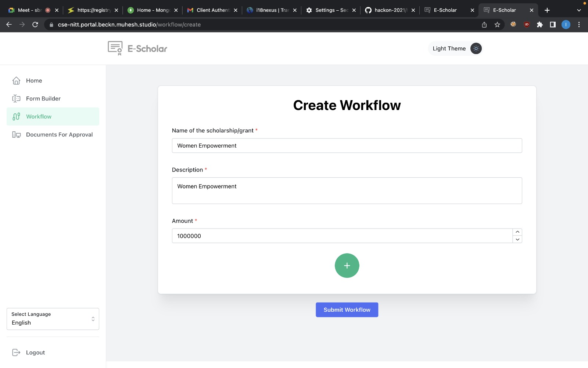The height and width of the screenshot is (368, 588).
Task: Click the browser forward arrow
Action: tap(22, 25)
